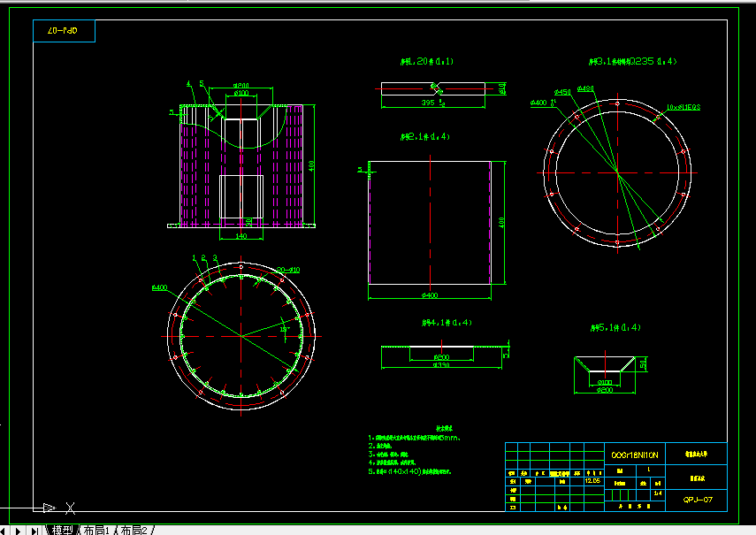Select the 15° angle dimension text
This screenshot has height=535, width=756.
pos(285,329)
